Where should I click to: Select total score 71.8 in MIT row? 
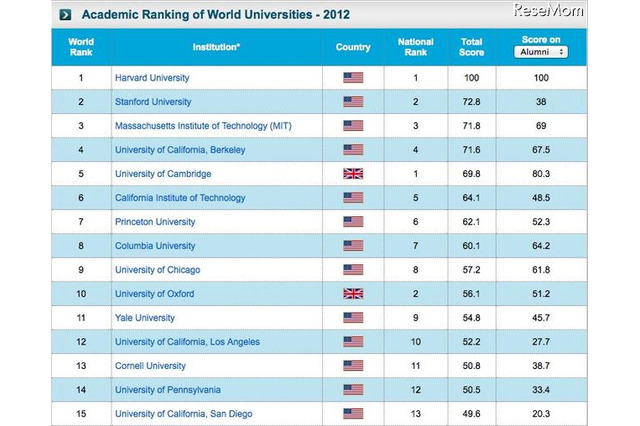pos(471,126)
